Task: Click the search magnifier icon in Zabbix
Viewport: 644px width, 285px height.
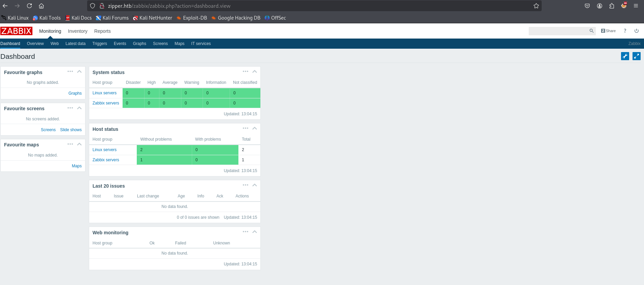Action: (x=591, y=31)
